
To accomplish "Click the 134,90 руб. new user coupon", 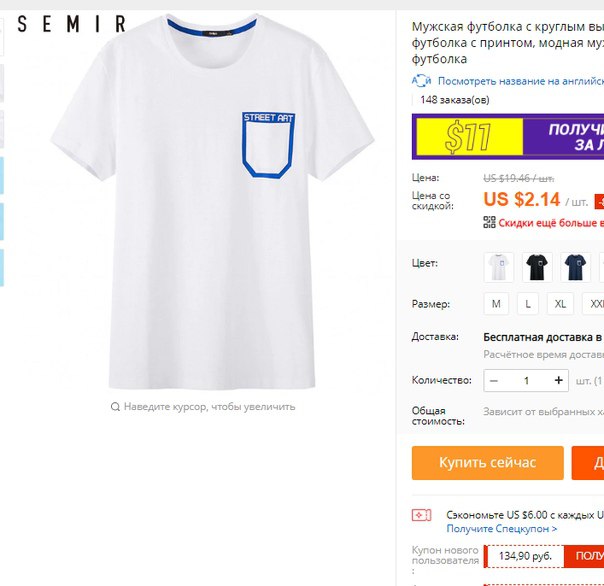I will click(x=525, y=556).
